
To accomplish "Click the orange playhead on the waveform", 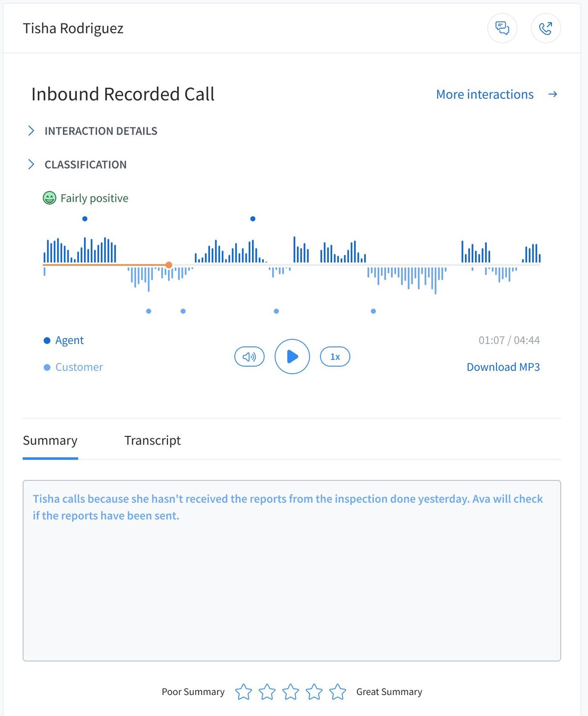I will pyautogui.click(x=169, y=265).
